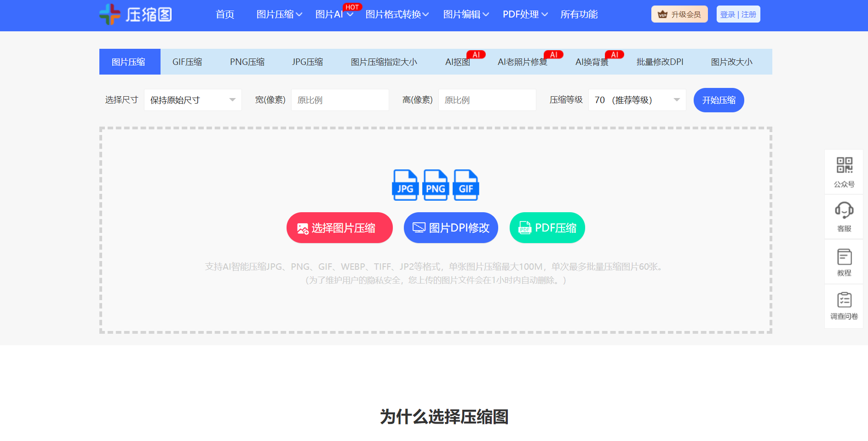Switch to the AI抠图 tab
The height and width of the screenshot is (441, 868).
coord(458,62)
